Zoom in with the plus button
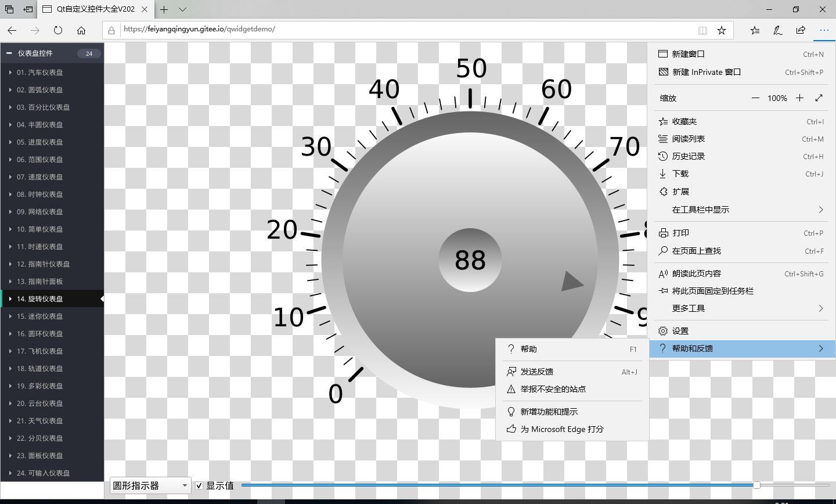This screenshot has height=504, width=836. [x=799, y=98]
